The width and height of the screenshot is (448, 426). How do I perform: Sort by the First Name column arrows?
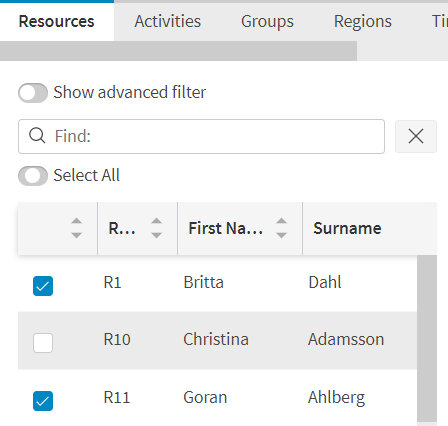pyautogui.click(x=281, y=228)
